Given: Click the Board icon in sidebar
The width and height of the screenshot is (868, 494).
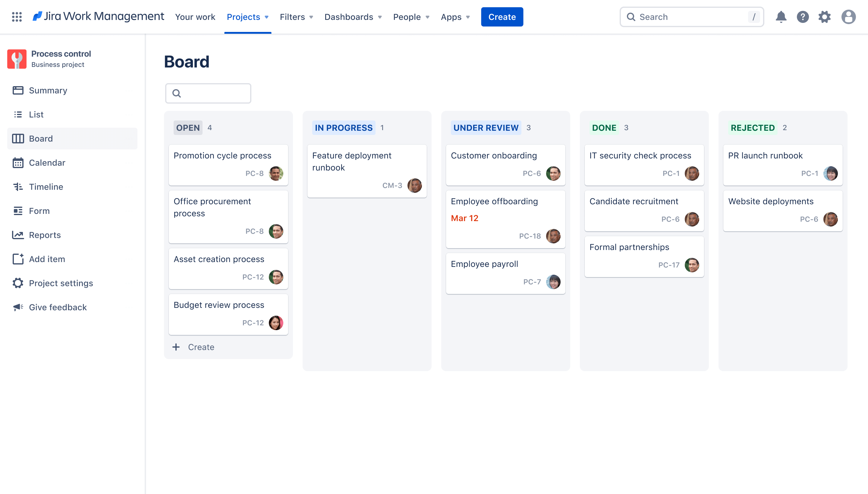Looking at the screenshot, I should 18,138.
